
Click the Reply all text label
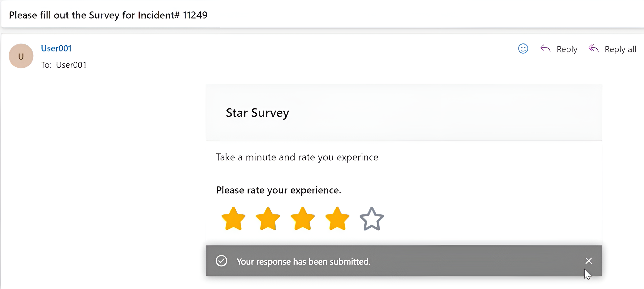tap(620, 49)
